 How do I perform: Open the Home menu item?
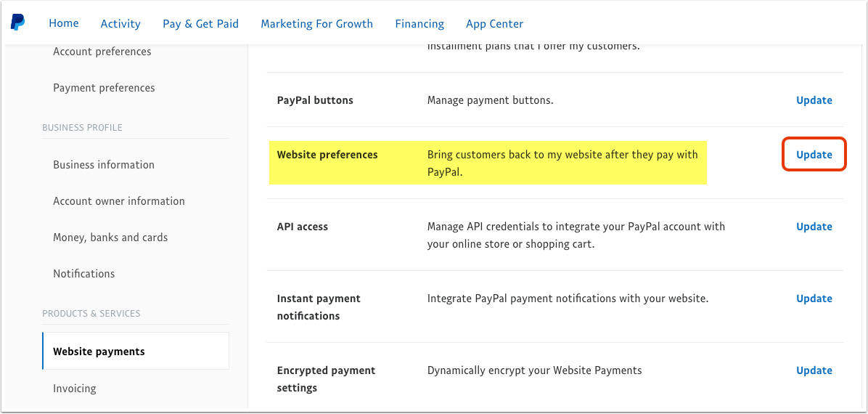pyautogui.click(x=64, y=23)
